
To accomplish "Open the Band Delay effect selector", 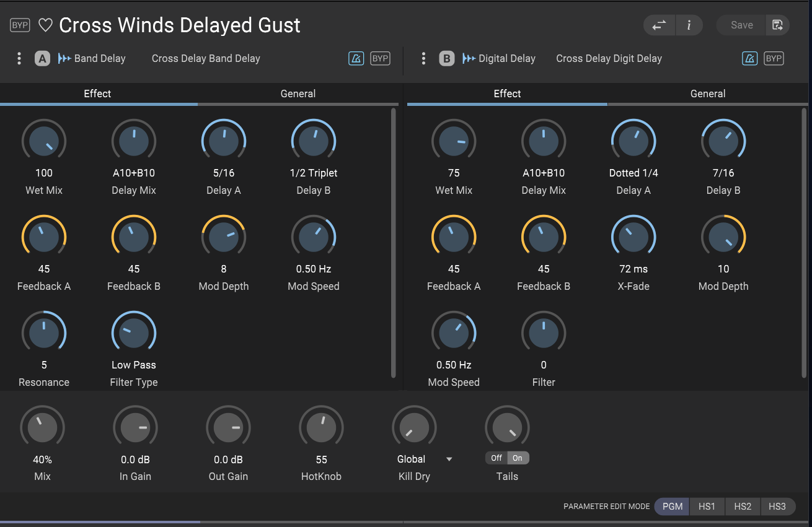I will 100,59.
